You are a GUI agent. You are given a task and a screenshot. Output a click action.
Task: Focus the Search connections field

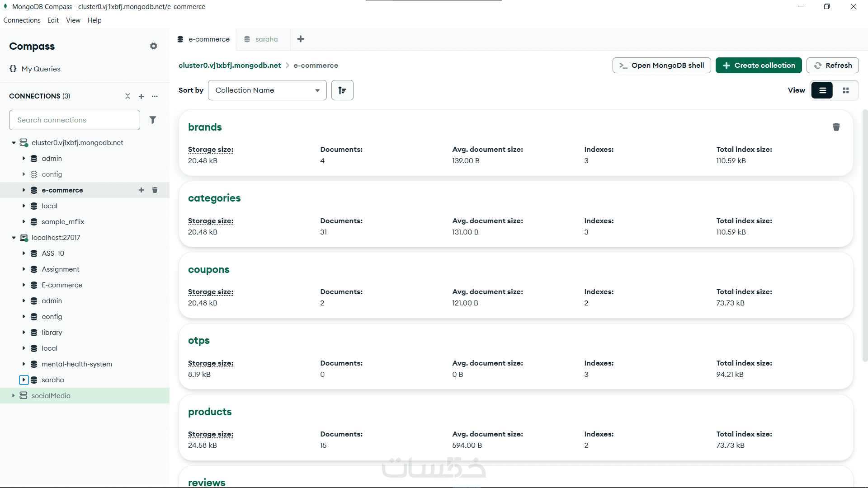coord(75,120)
